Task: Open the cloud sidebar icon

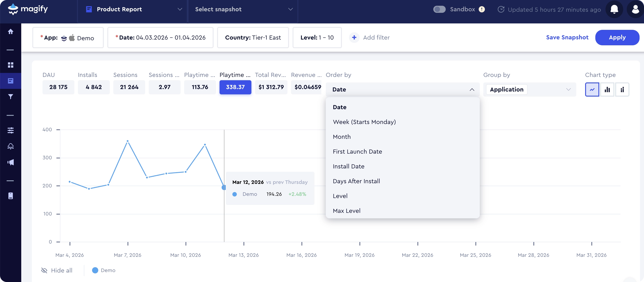Action: (10, 146)
